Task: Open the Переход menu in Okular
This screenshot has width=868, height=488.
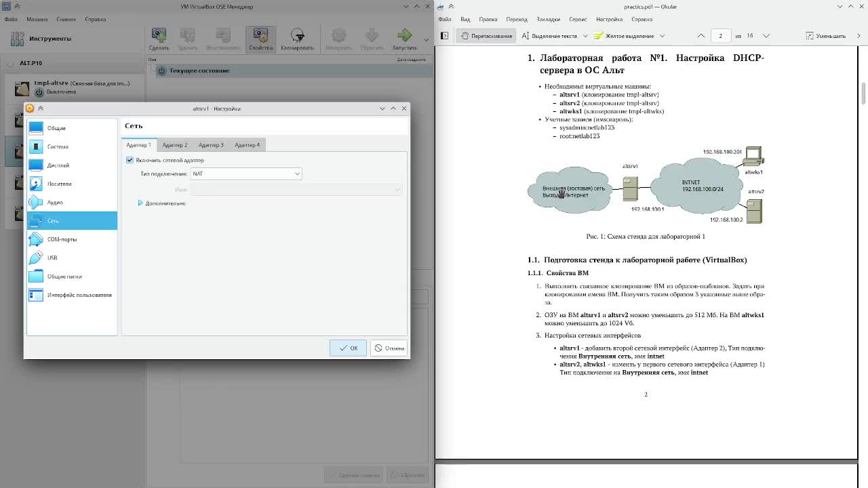Action: tap(517, 20)
